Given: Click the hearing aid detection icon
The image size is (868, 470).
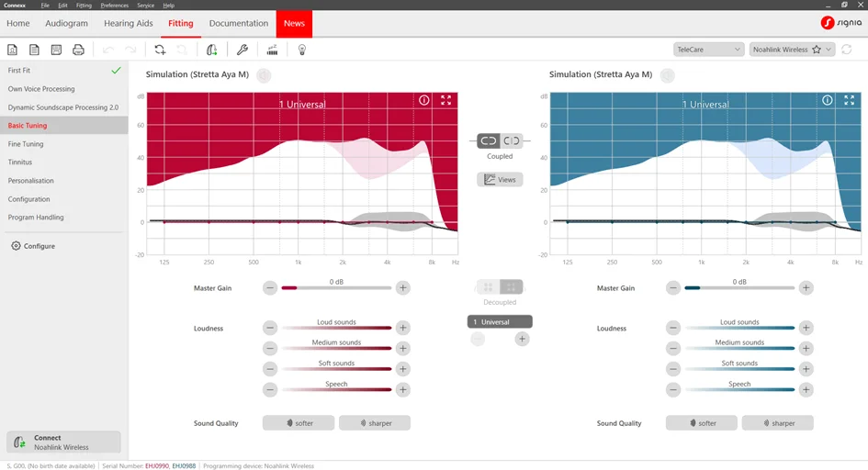Looking at the screenshot, I should point(211,50).
